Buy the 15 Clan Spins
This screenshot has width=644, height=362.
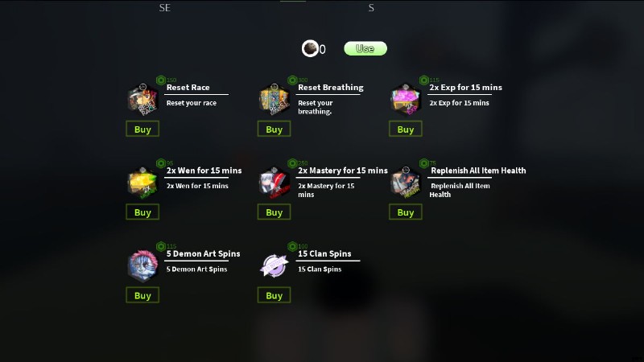point(274,295)
